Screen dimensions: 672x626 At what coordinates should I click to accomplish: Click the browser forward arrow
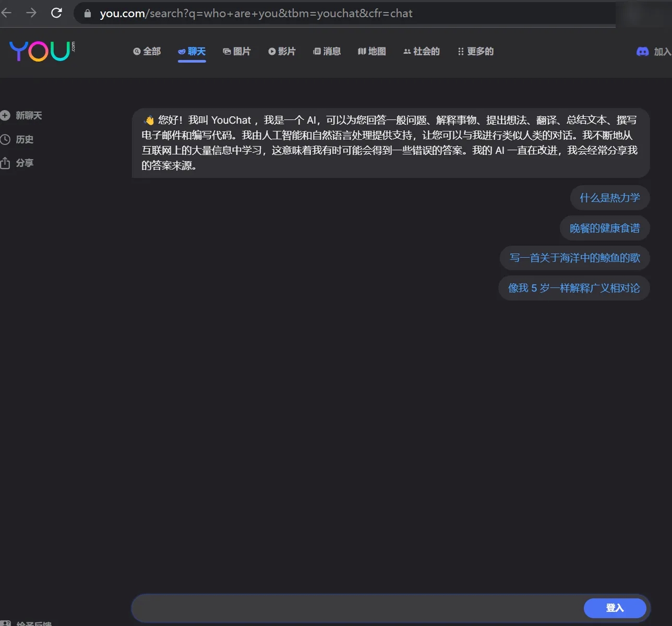pyautogui.click(x=31, y=13)
